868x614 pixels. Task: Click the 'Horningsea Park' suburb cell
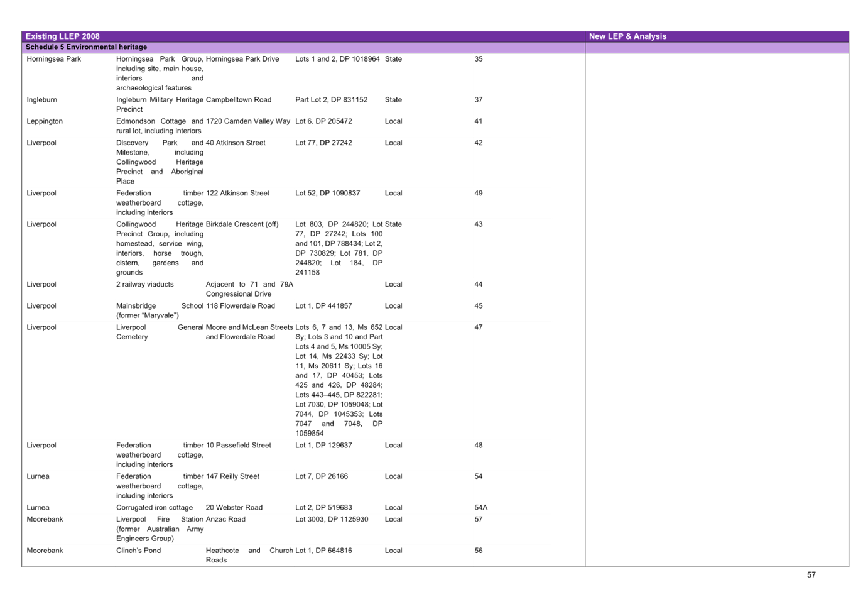click(x=54, y=59)
